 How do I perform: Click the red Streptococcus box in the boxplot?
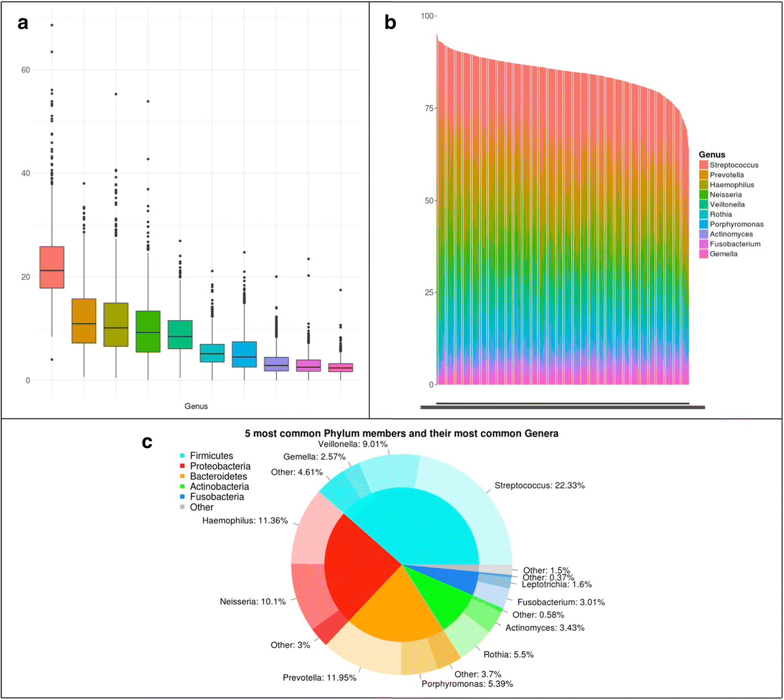[52, 267]
